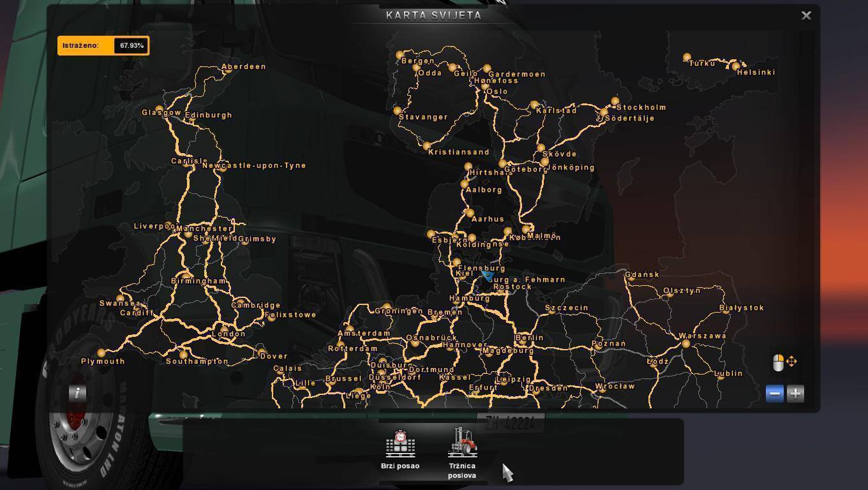
Task: Click the mouse pan control icon
Action: point(784,362)
